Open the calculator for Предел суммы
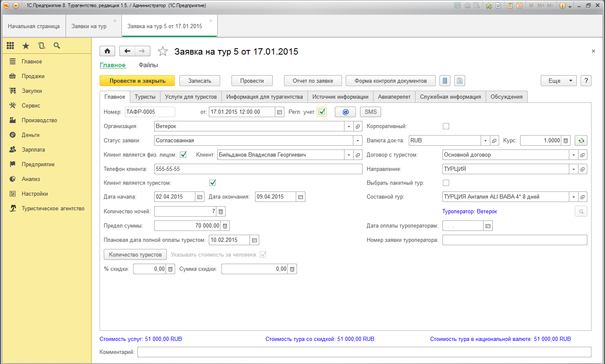This screenshot has width=605, height=364. click(225, 226)
